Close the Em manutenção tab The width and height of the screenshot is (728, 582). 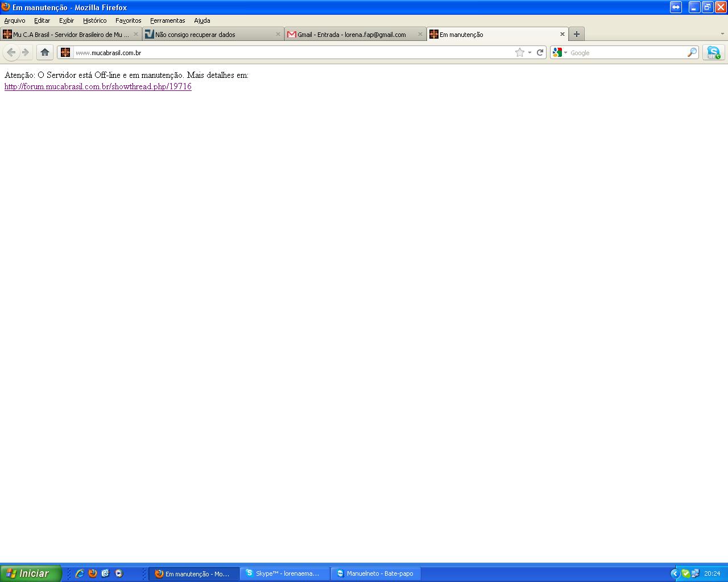coord(562,34)
